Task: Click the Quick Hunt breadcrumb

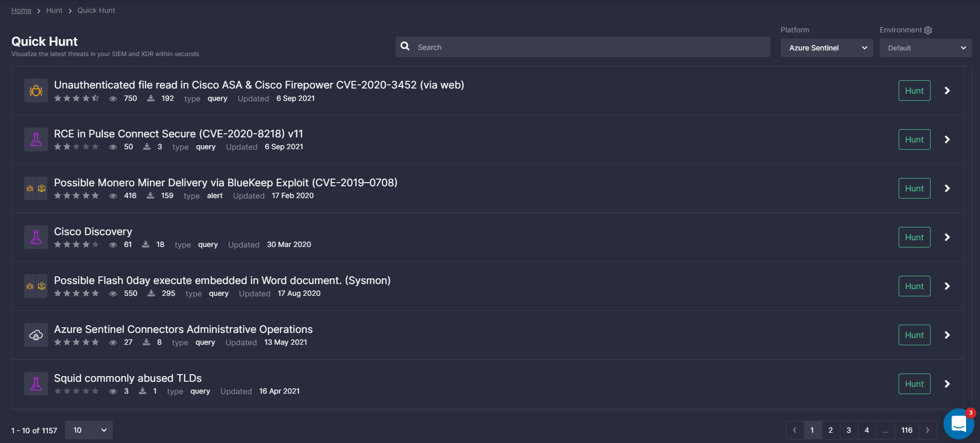Action: (x=96, y=10)
